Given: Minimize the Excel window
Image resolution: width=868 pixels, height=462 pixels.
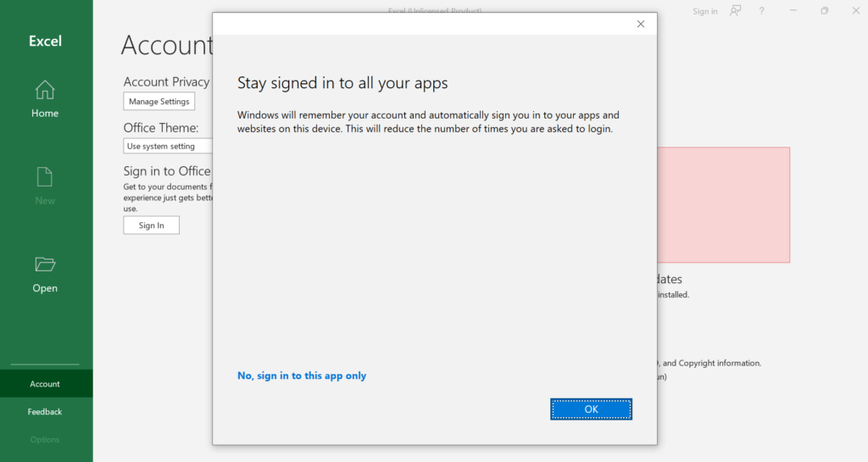Looking at the screenshot, I should tap(793, 10).
